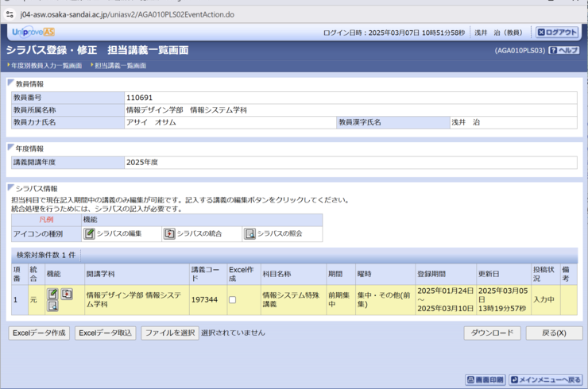Click teacher number 110691
This screenshot has width=588, height=389.
140,98
